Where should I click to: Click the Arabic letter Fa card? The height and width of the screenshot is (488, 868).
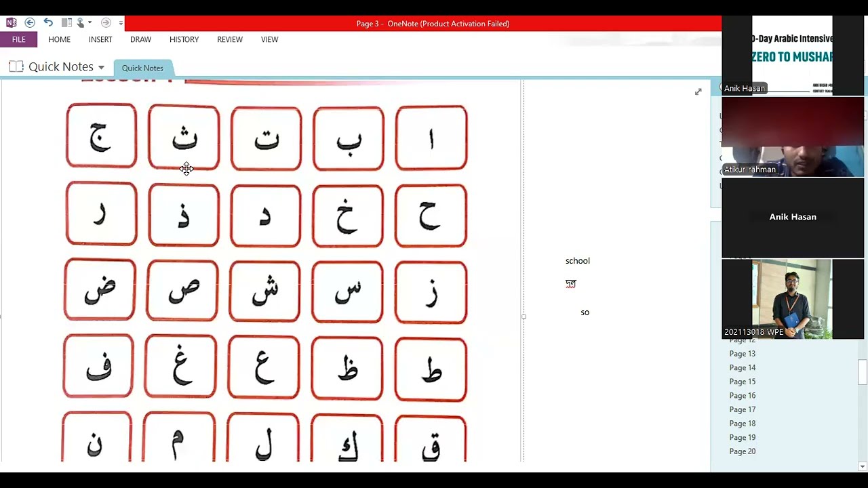98,366
